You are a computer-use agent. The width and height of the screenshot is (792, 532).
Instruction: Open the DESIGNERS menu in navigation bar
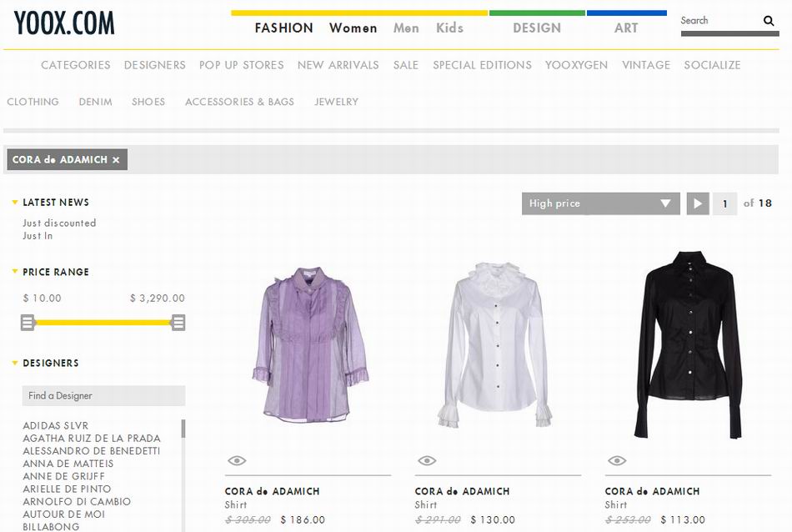[154, 65]
